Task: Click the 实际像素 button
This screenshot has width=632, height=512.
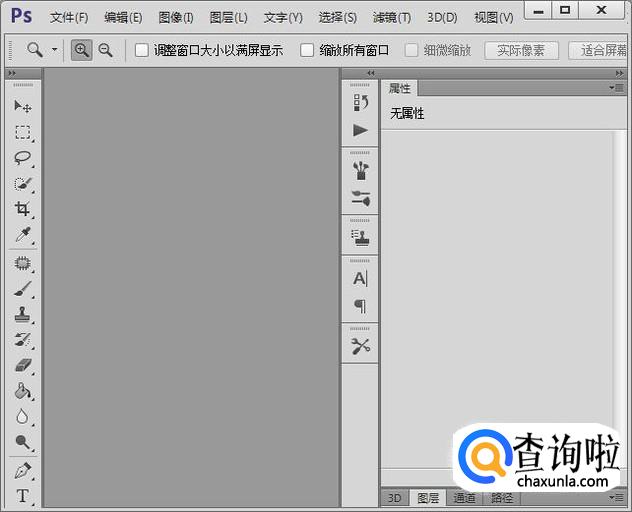Action: (x=521, y=50)
